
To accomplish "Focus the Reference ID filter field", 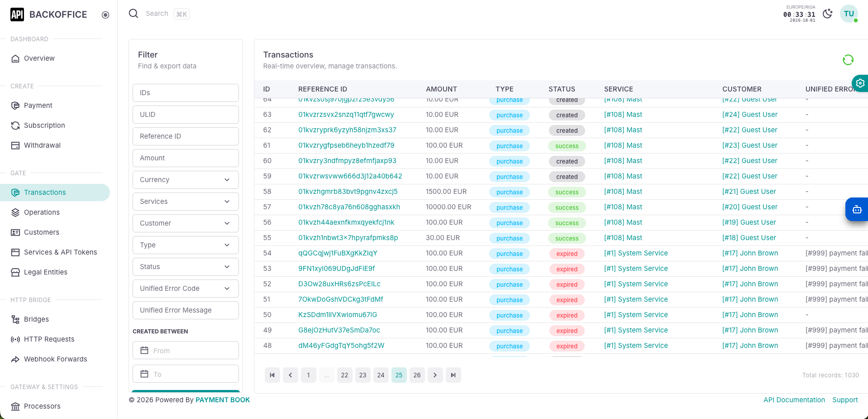I will pyautogui.click(x=186, y=136).
